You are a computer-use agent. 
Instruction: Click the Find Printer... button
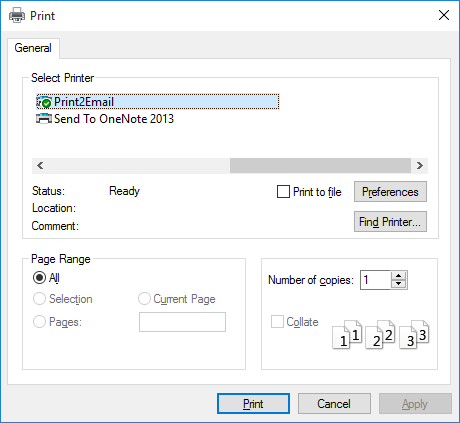click(390, 222)
